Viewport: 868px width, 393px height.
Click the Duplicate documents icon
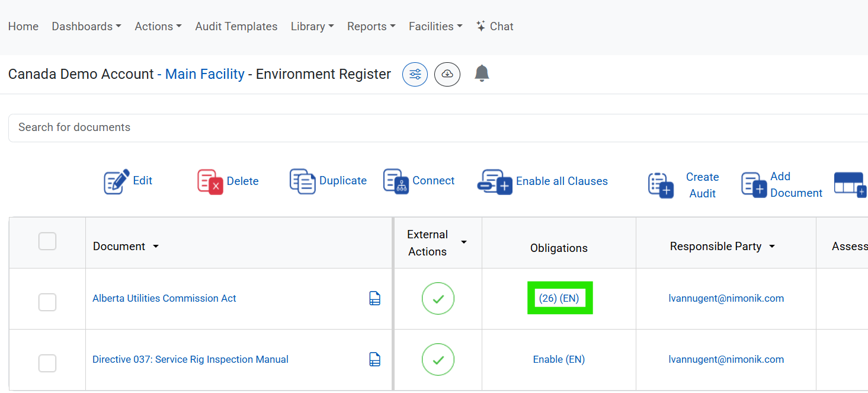point(302,181)
